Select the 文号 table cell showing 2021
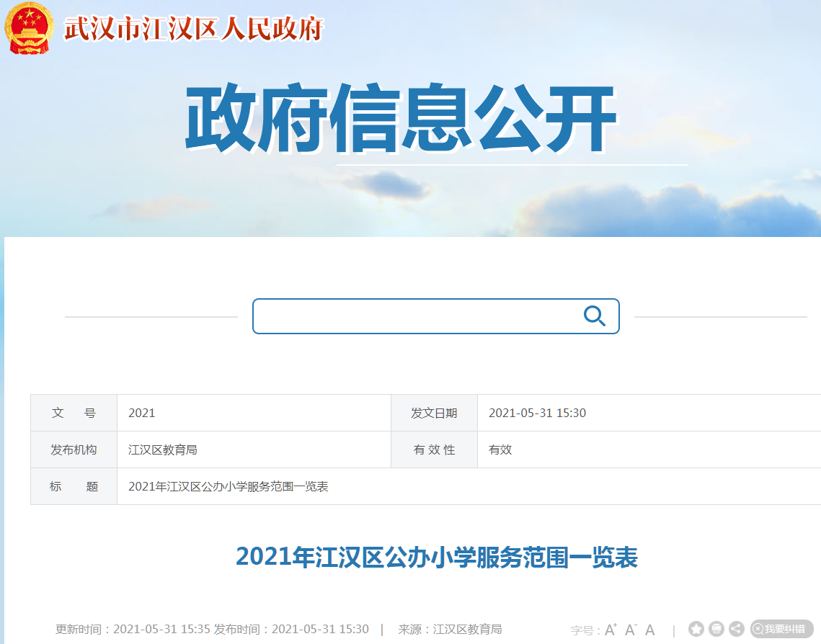 pyautogui.click(x=141, y=412)
